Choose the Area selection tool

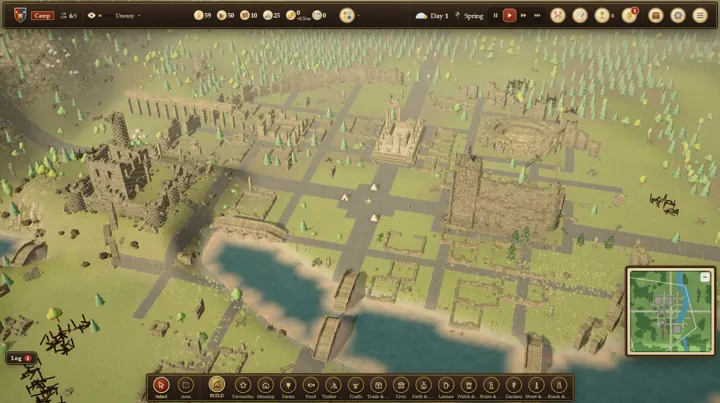pos(186,386)
